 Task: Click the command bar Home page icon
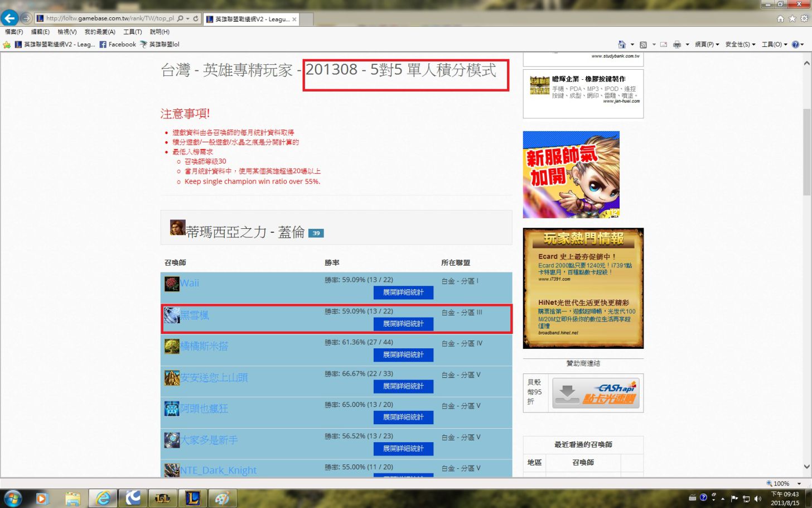click(x=622, y=45)
